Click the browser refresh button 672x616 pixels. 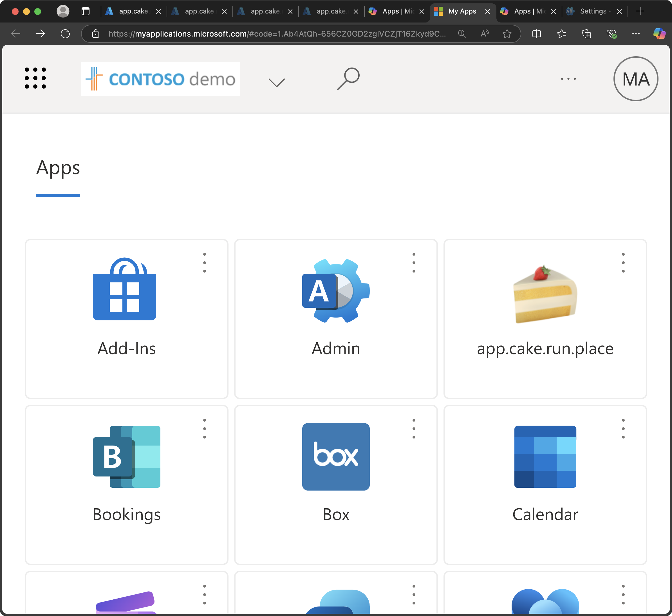click(x=65, y=34)
